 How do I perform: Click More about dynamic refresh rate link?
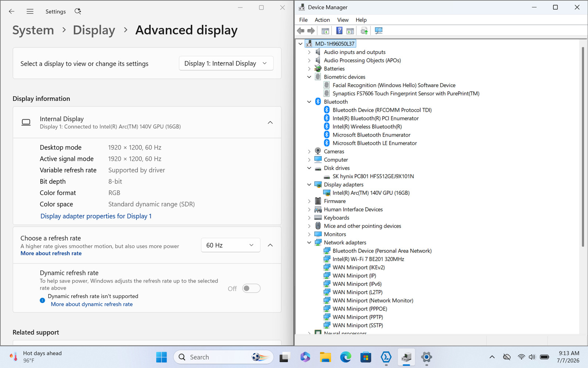(x=92, y=304)
